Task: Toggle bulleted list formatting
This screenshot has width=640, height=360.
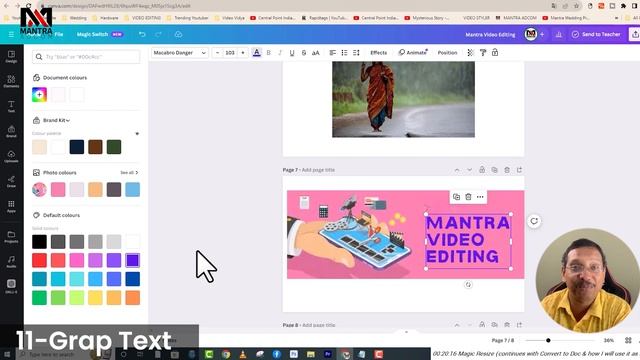Action: pos(344,53)
